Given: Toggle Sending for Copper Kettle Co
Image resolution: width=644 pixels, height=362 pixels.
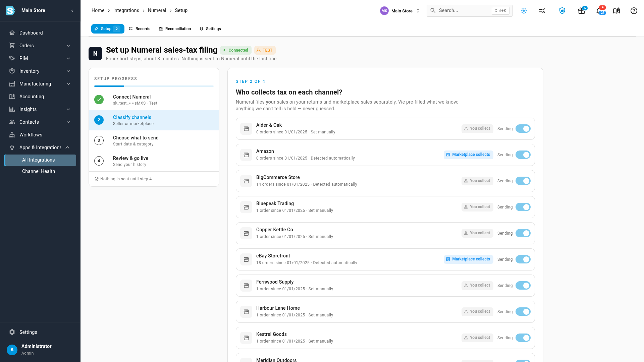Looking at the screenshot, I should pyautogui.click(x=523, y=233).
